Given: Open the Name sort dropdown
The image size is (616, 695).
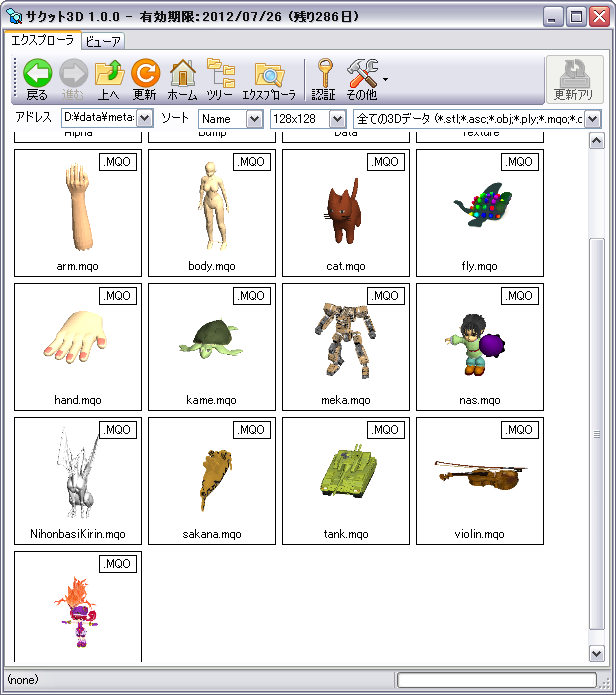Looking at the screenshot, I should click(254, 119).
